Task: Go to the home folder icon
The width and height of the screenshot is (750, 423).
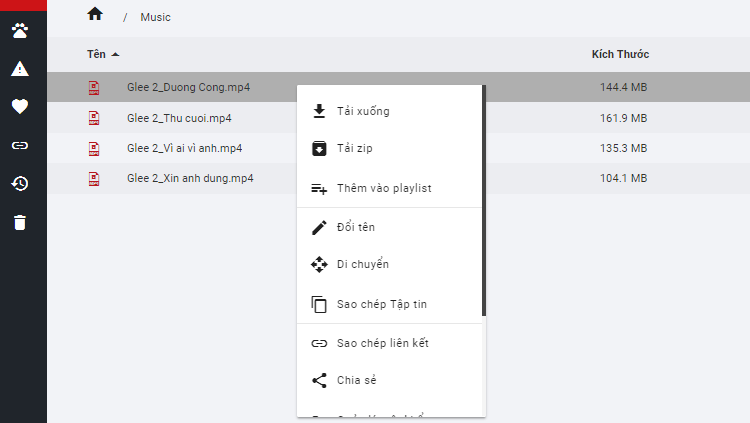Action: pos(95,14)
